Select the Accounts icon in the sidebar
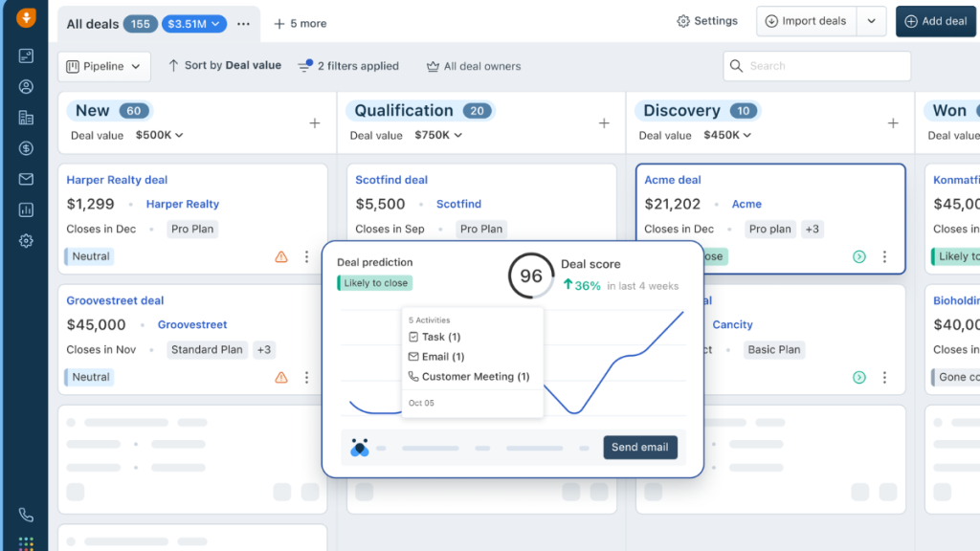The image size is (980, 551). click(26, 117)
